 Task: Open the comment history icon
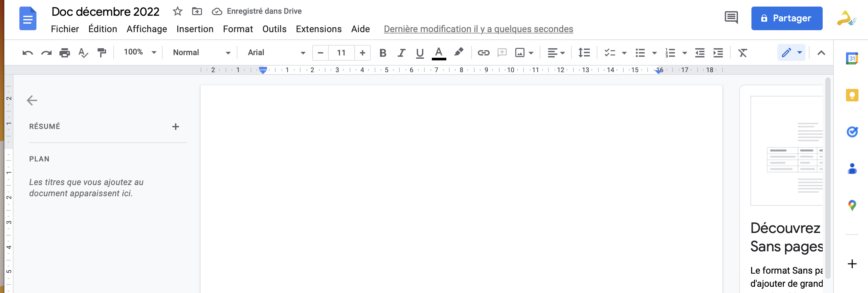tap(731, 17)
